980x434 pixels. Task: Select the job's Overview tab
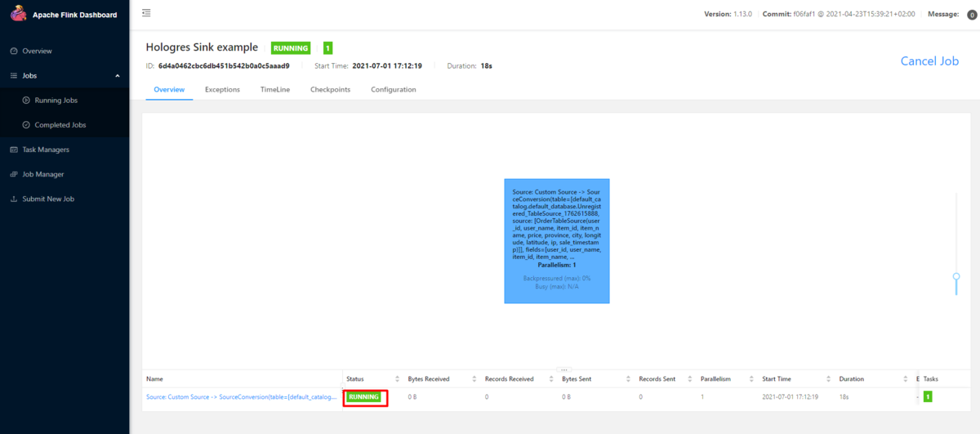169,89
